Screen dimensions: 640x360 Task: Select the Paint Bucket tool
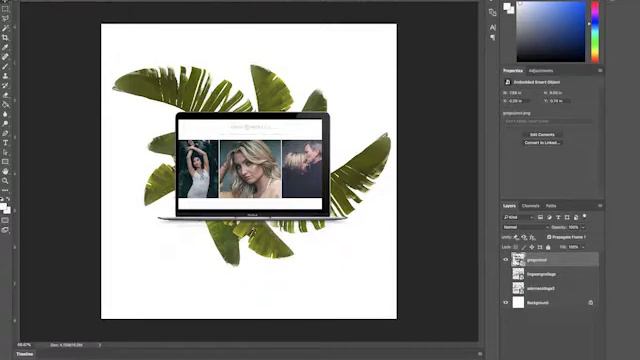pos(5,104)
